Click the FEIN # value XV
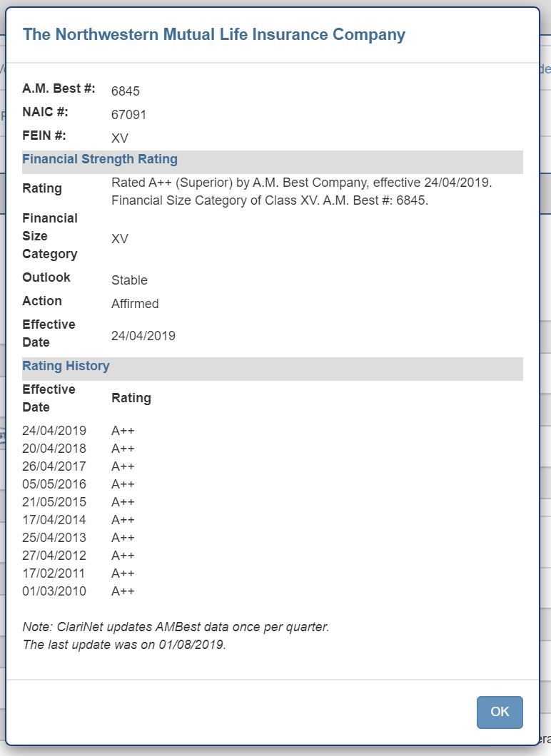Image resolution: width=551 pixels, height=756 pixels. [120, 138]
